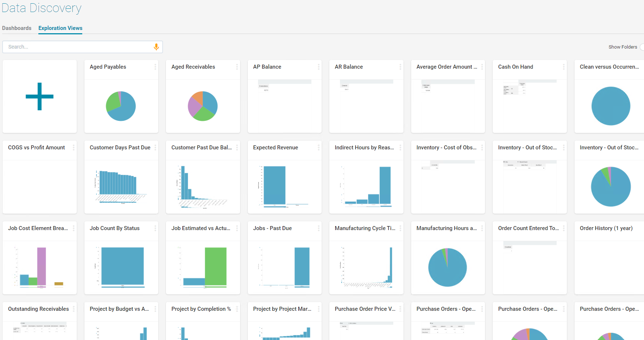
Task: Click the Inventory - Cost of Obs... title
Action: tap(446, 148)
